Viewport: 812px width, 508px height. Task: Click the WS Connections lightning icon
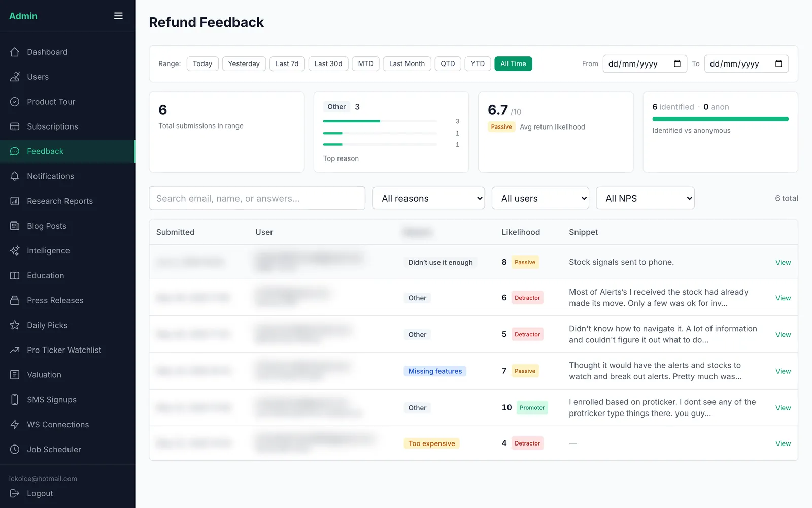(15, 425)
